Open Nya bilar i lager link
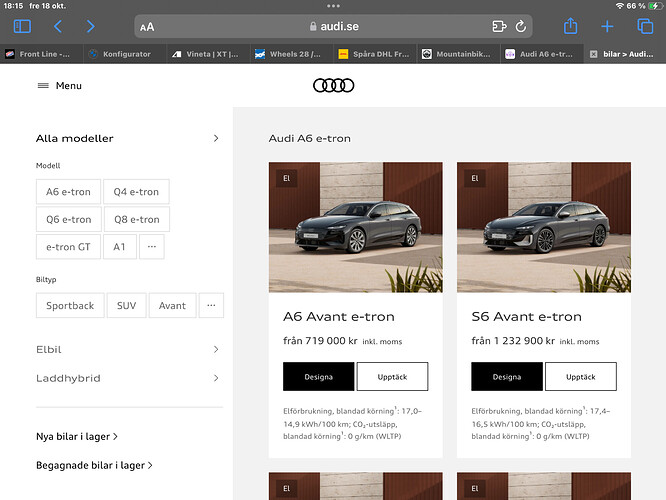 (77, 436)
